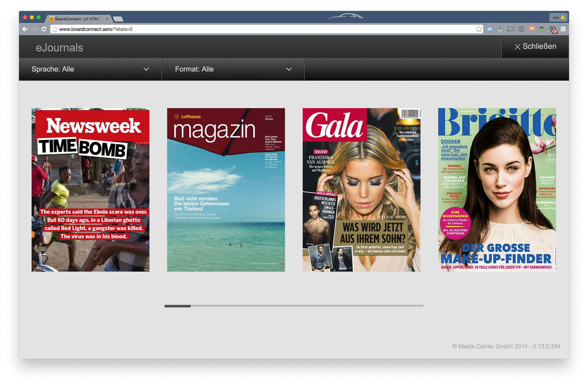588x386 pixels.
Task: Click the eJournals heading
Action: tap(59, 48)
